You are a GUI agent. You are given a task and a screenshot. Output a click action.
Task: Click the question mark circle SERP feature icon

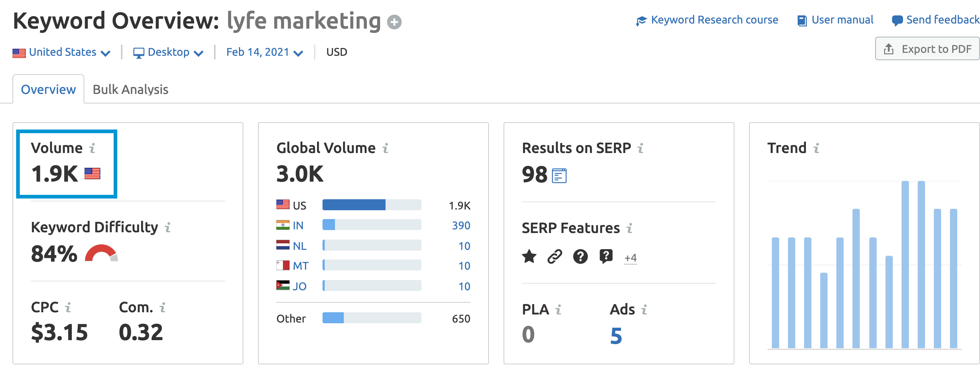click(580, 256)
